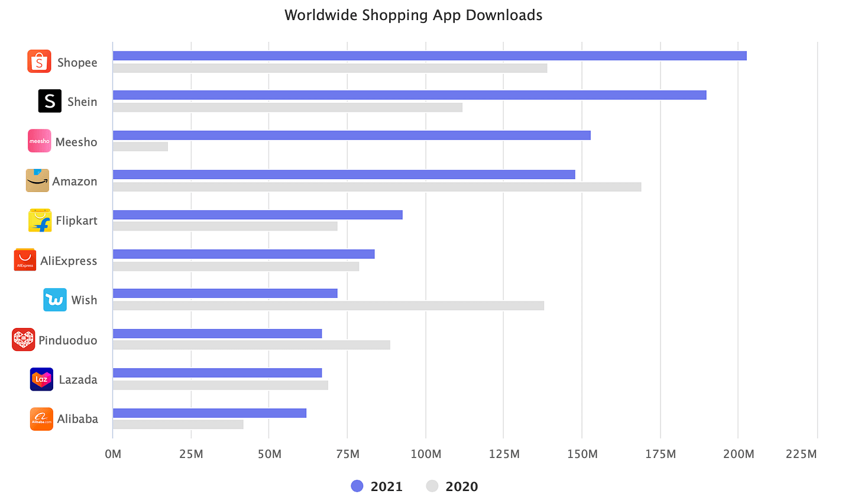This screenshot has height=504, width=861.
Task: Click the 0M axis tick label
Action: pos(113,454)
